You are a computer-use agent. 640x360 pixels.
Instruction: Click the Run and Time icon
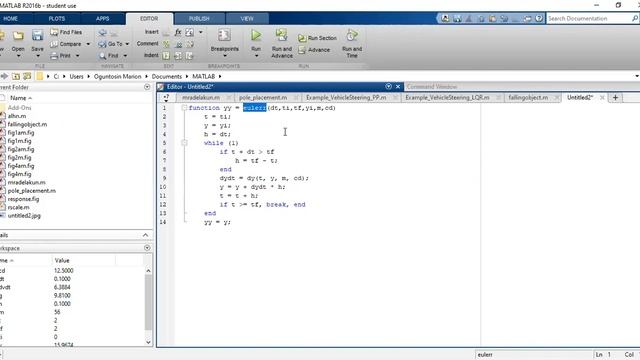[352, 36]
